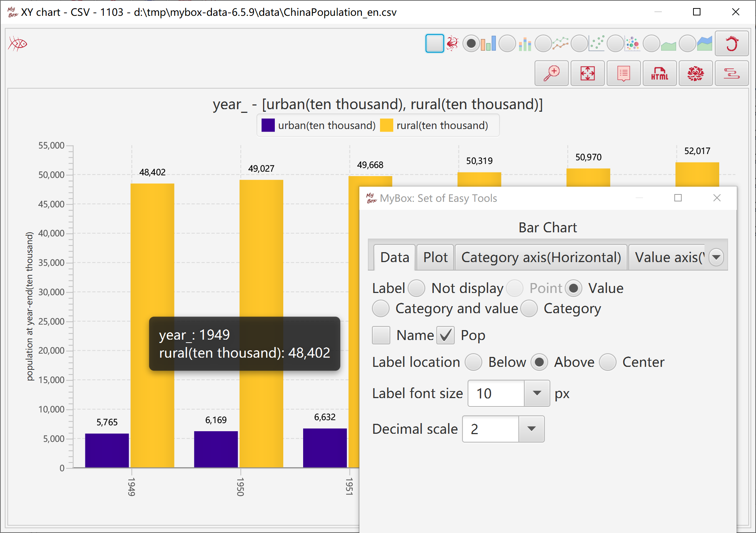Select the stacked bar chart radio button
The height and width of the screenshot is (533, 756).
coord(507,44)
